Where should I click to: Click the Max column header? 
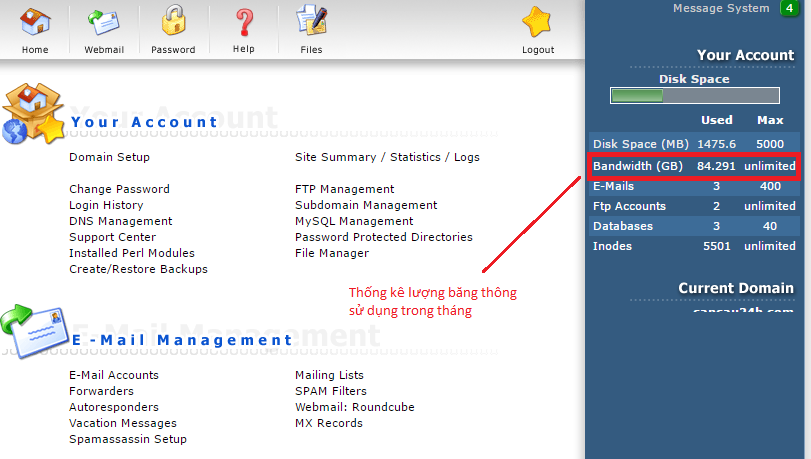click(x=770, y=120)
